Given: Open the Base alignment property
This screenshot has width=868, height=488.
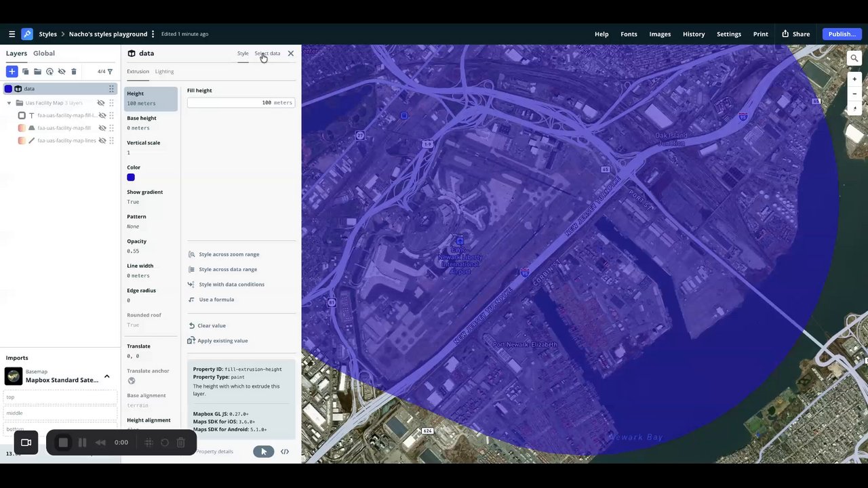Looking at the screenshot, I should pos(150,400).
